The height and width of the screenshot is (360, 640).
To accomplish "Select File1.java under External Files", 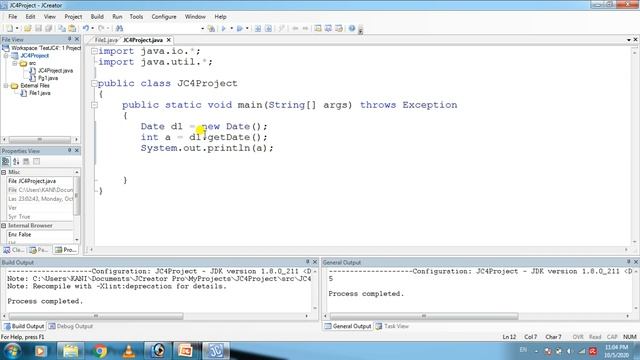I will [40, 93].
